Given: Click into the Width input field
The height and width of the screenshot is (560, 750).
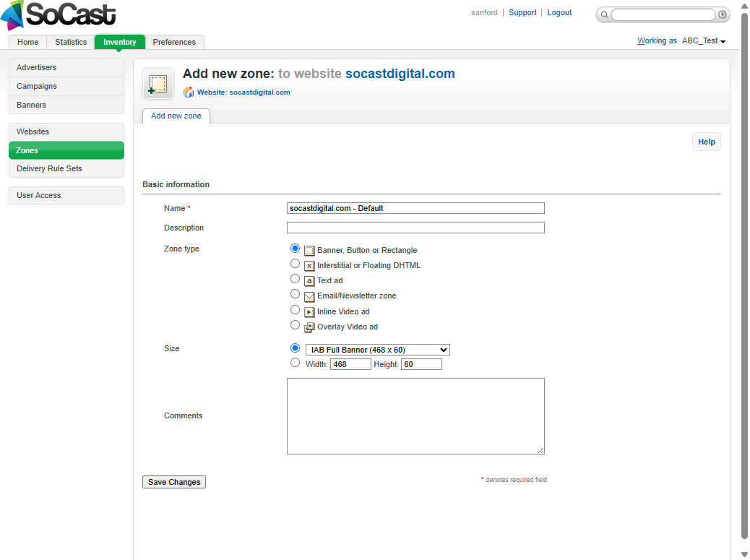Looking at the screenshot, I should (x=350, y=364).
